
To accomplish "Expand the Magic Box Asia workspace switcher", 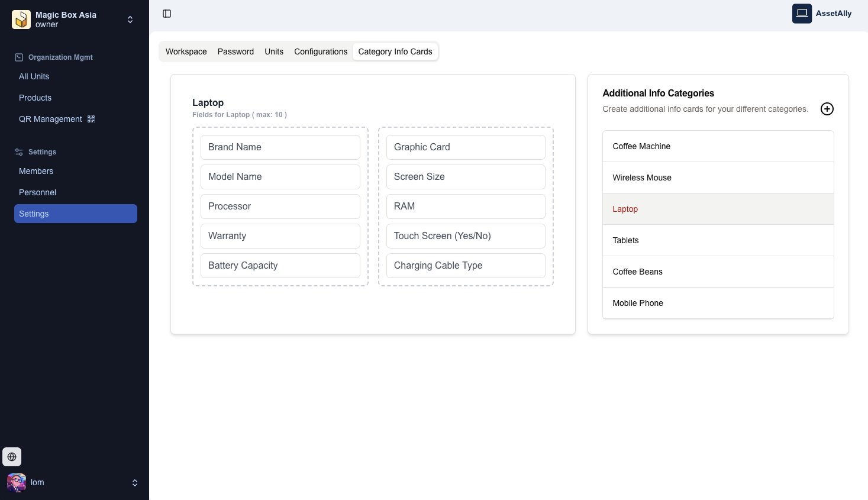I will tap(130, 20).
